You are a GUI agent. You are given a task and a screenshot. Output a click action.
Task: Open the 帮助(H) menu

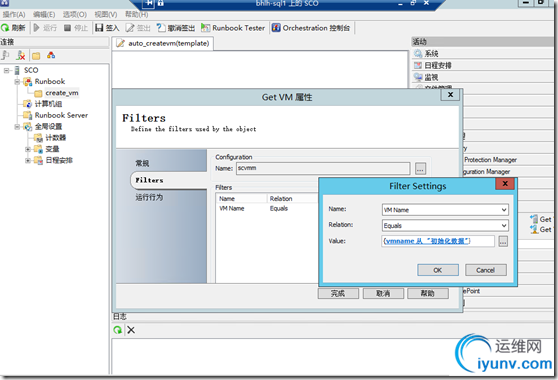pyautogui.click(x=136, y=15)
